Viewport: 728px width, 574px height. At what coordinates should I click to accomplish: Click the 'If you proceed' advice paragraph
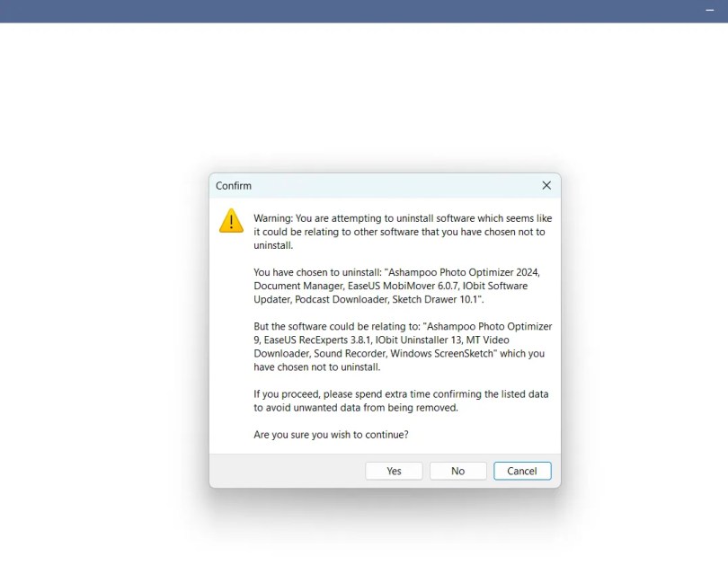(x=401, y=401)
